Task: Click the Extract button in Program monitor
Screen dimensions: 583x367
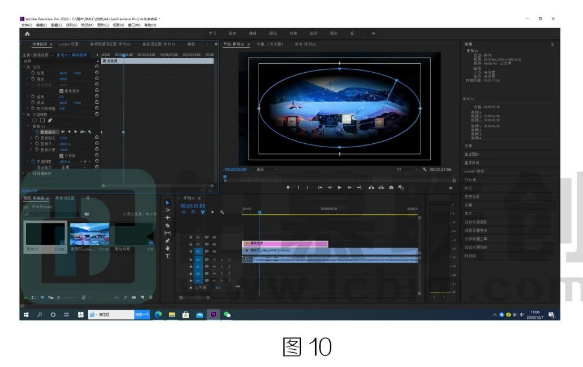Action: point(381,188)
